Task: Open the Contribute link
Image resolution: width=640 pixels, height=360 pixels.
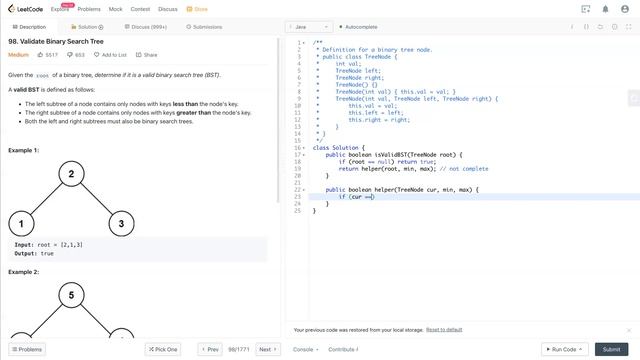Action: tap(343, 349)
